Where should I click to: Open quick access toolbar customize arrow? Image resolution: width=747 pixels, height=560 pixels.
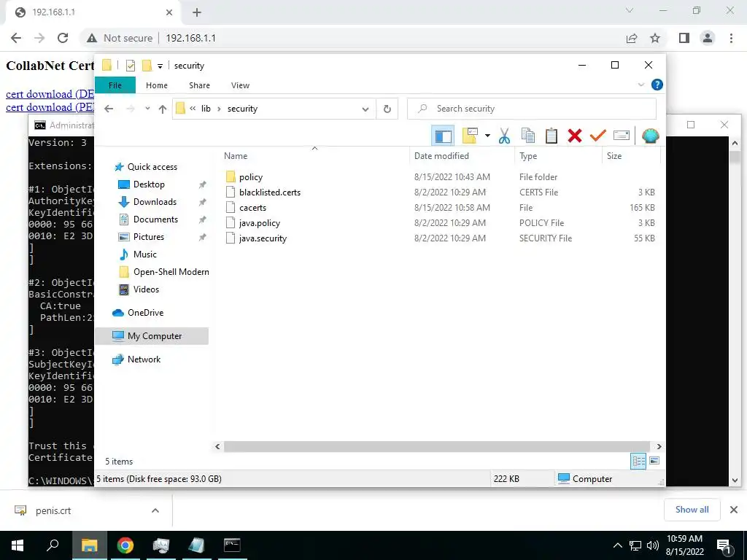point(160,66)
